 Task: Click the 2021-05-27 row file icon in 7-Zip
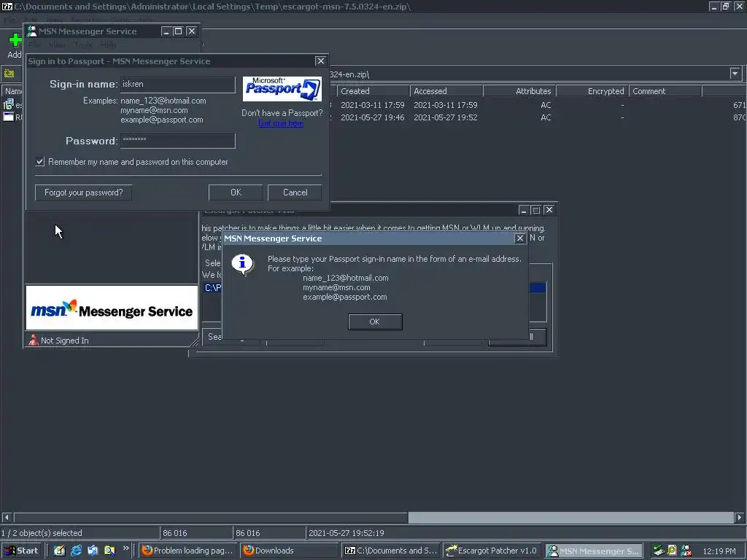click(9, 117)
